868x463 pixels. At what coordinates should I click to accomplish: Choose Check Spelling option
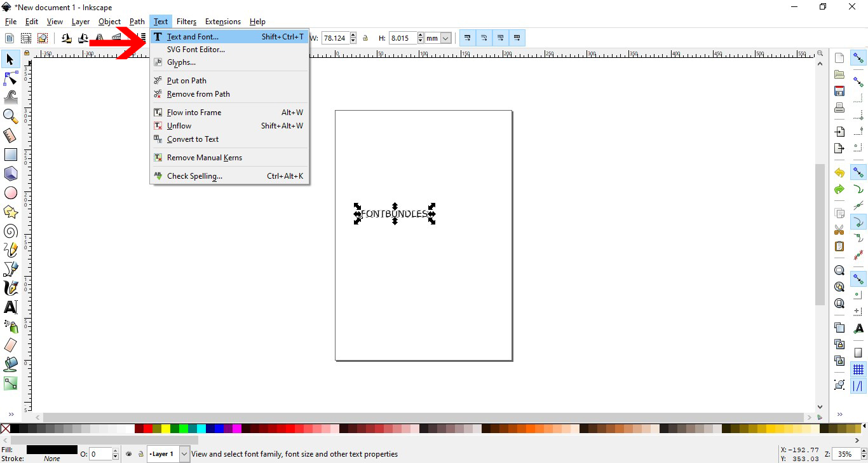(x=229, y=176)
